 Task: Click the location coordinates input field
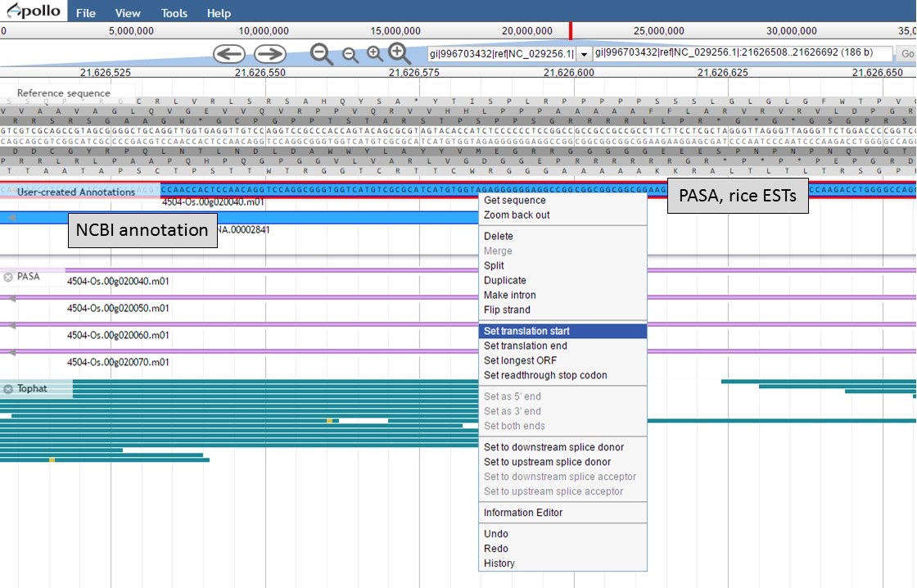pyautogui.click(x=743, y=53)
